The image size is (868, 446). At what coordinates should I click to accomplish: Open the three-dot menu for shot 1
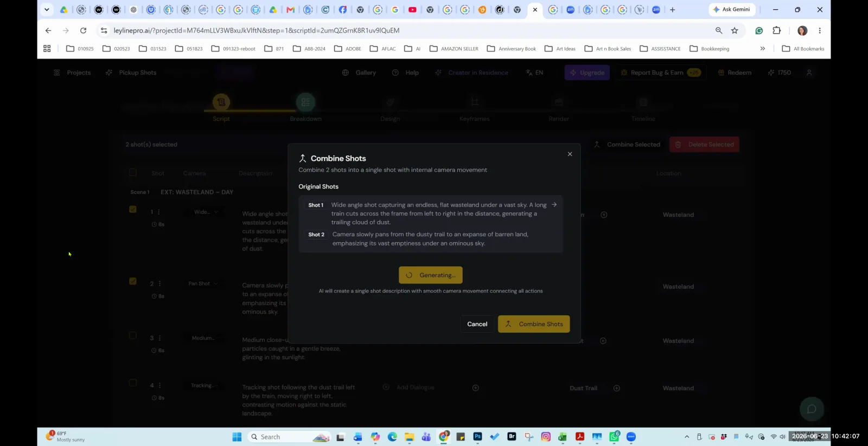[x=159, y=212]
